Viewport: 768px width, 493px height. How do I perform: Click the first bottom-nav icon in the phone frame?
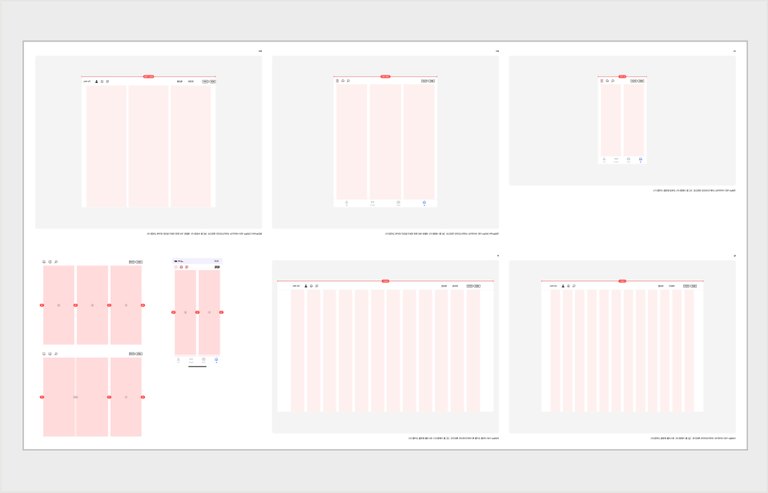[178, 360]
